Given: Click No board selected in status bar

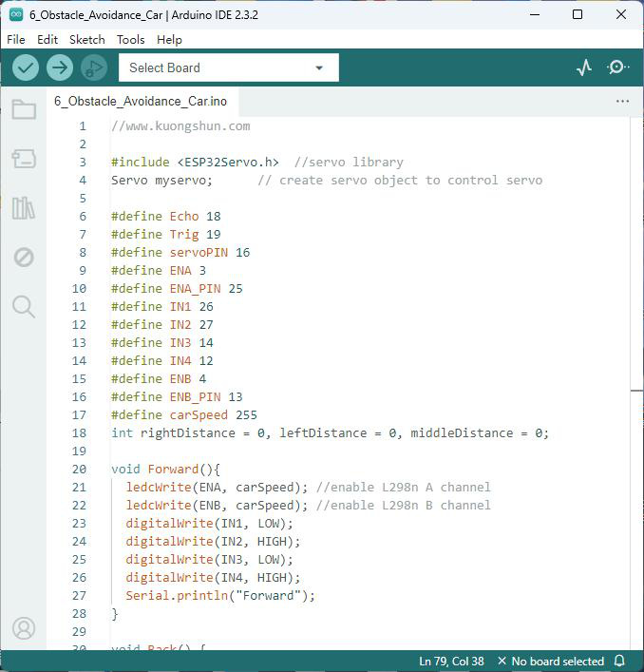Looking at the screenshot, I should (552, 662).
